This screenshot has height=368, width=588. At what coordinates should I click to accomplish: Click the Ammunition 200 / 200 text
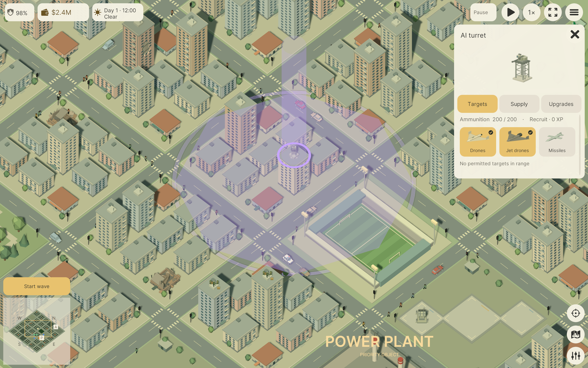click(x=488, y=119)
